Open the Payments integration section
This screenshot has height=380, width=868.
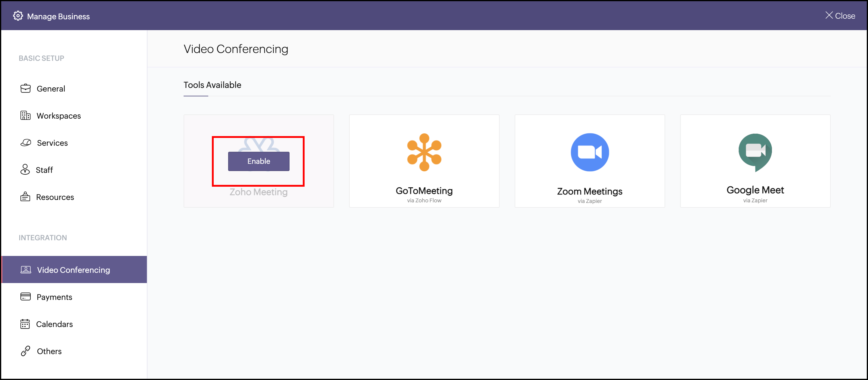click(x=54, y=297)
